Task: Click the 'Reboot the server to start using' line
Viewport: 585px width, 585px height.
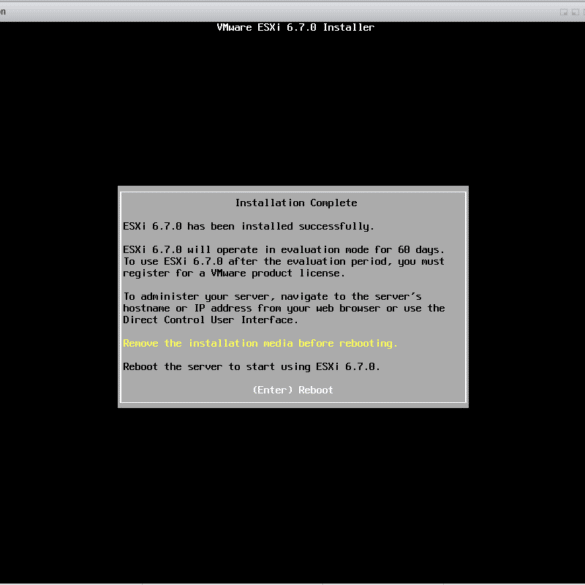Action: (251, 367)
